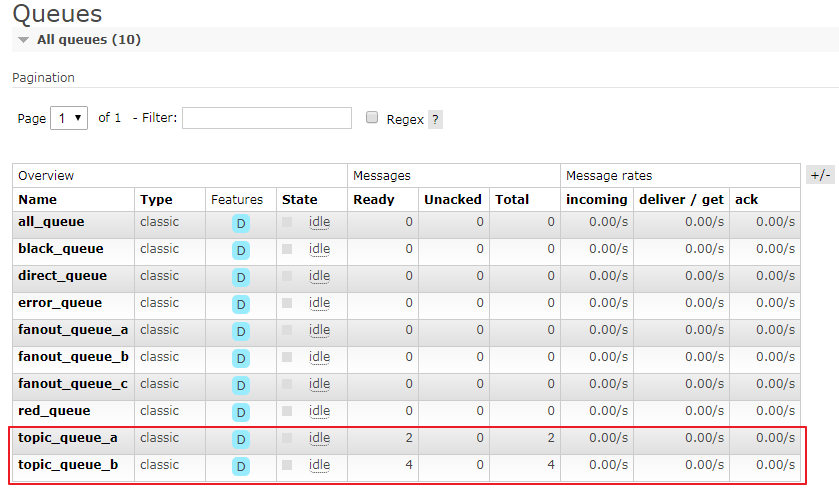The height and width of the screenshot is (498, 839).
Task: Open the red_queue queue details
Action: [x=54, y=411]
